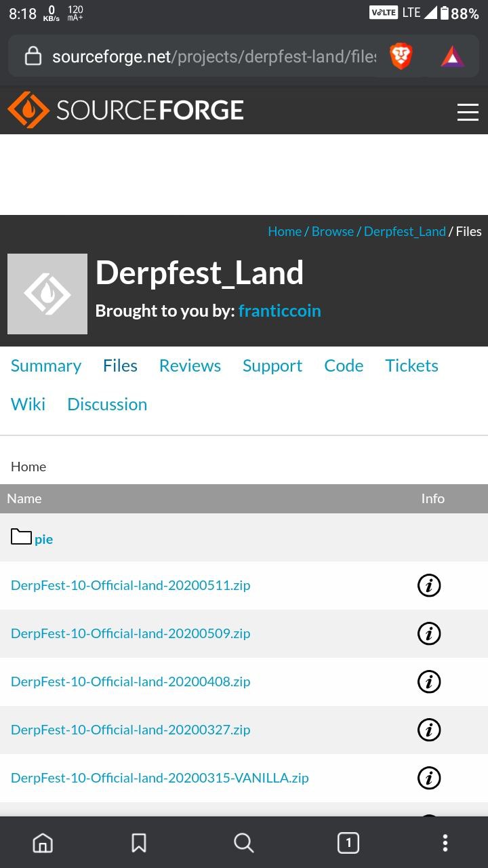
Task: Tap the search icon in bottom bar
Action: click(x=243, y=843)
